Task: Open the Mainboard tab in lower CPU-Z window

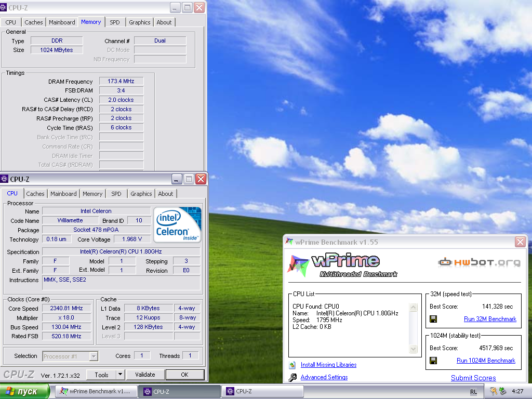Action: [x=63, y=194]
